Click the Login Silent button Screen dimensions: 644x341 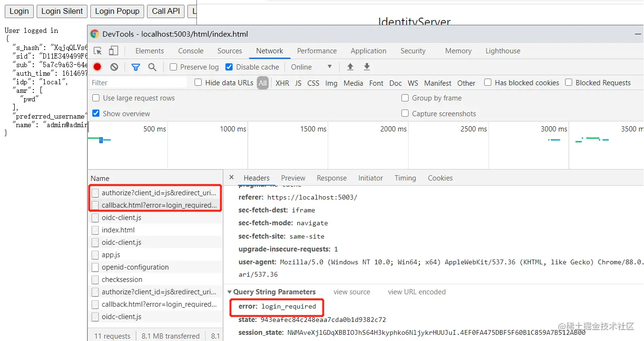click(62, 11)
